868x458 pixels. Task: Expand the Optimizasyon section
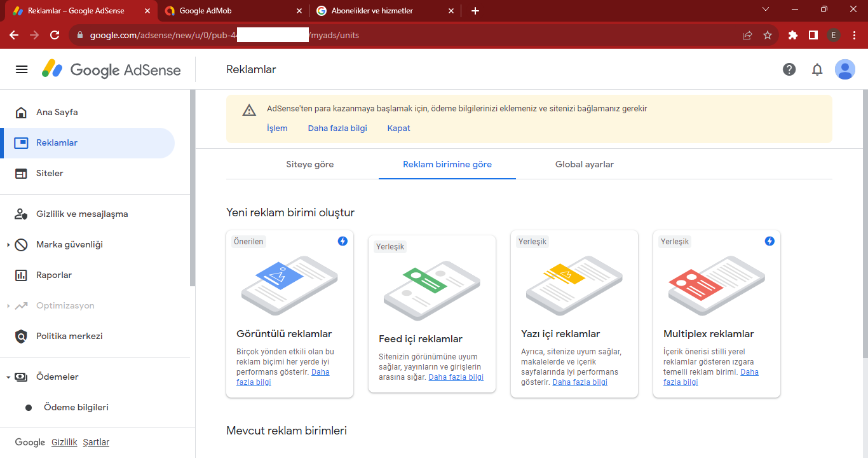point(8,306)
